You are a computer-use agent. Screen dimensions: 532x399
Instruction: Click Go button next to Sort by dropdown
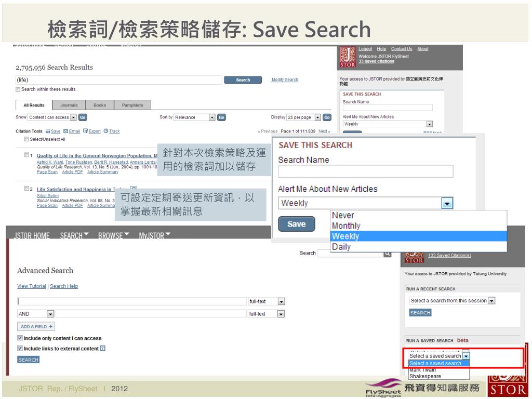click(x=221, y=117)
